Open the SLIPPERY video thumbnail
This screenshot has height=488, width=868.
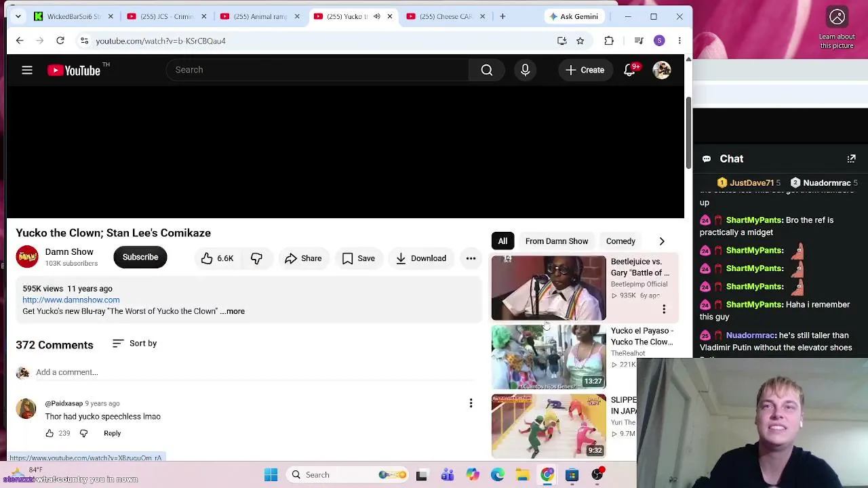click(549, 426)
